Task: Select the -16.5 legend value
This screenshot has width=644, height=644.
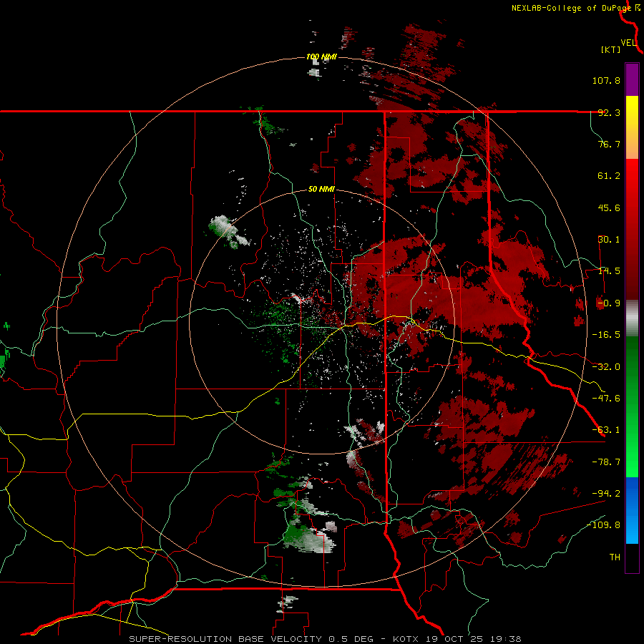Action: [x=606, y=335]
